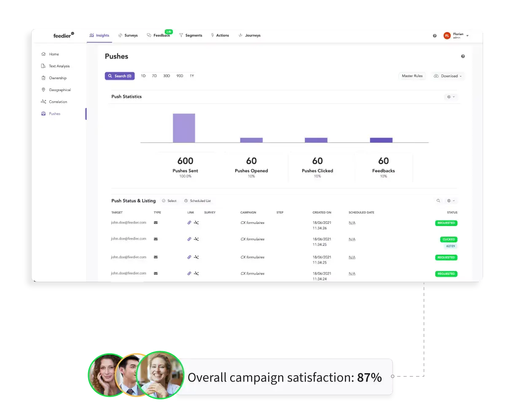The image size is (513, 420).
Task: Sort by the STATUS column header
Action: coord(452,213)
